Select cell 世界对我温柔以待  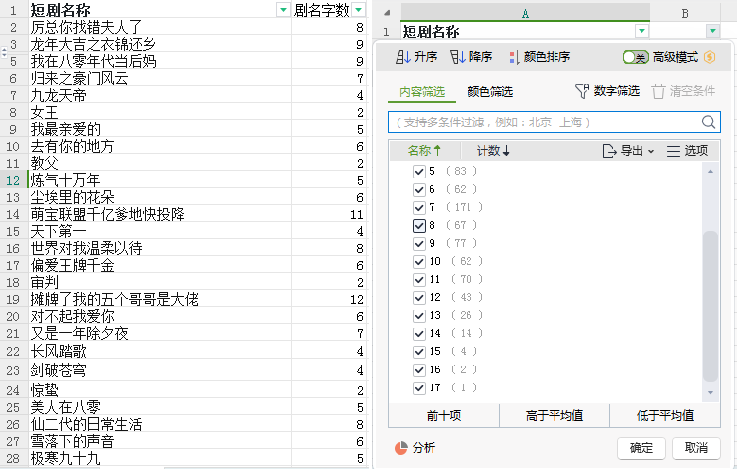click(x=160, y=248)
